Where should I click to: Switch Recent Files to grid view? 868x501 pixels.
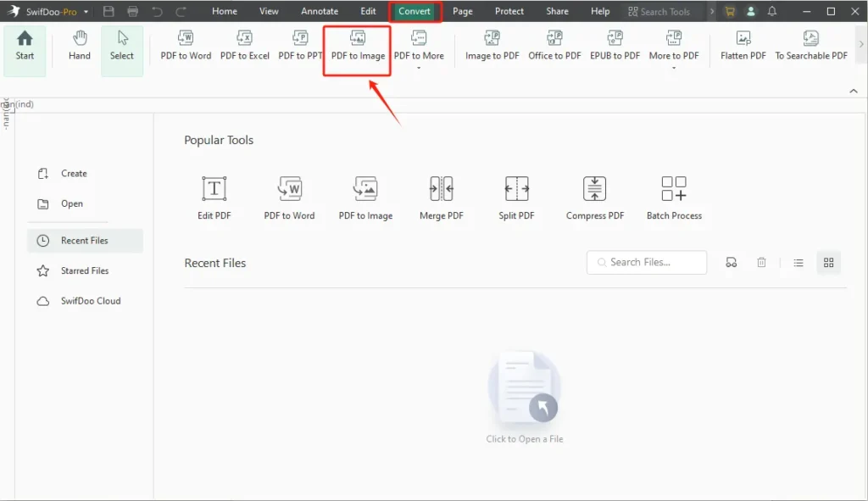pyautogui.click(x=828, y=262)
